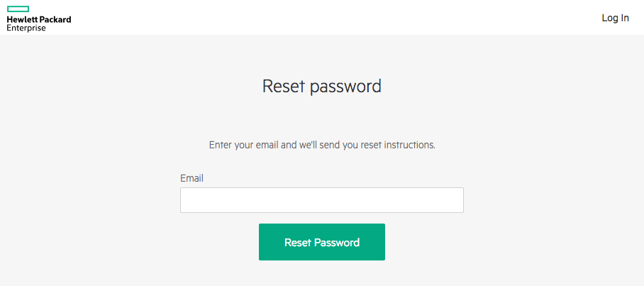Viewport: 644px width, 286px height.
Task: Focus the Email input field
Action: click(x=321, y=200)
